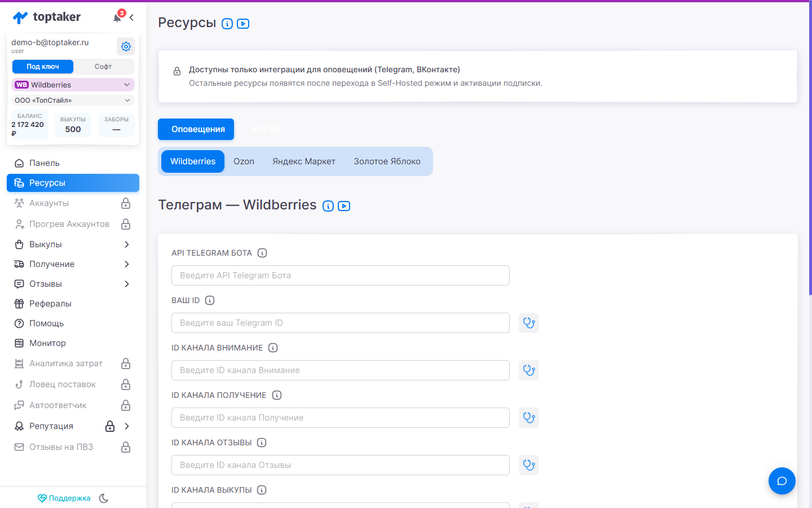This screenshot has width=812, height=508.
Task: Switch to the Ozon tab
Action: [x=244, y=161]
